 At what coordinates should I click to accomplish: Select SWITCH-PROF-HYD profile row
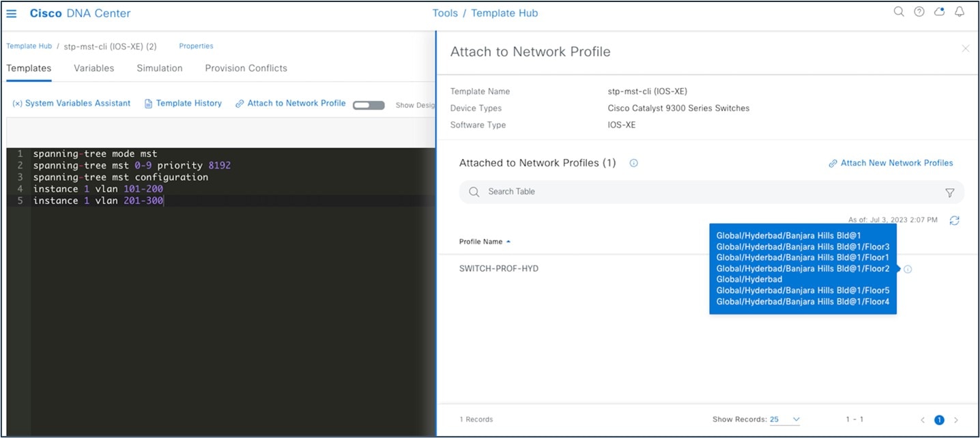499,269
